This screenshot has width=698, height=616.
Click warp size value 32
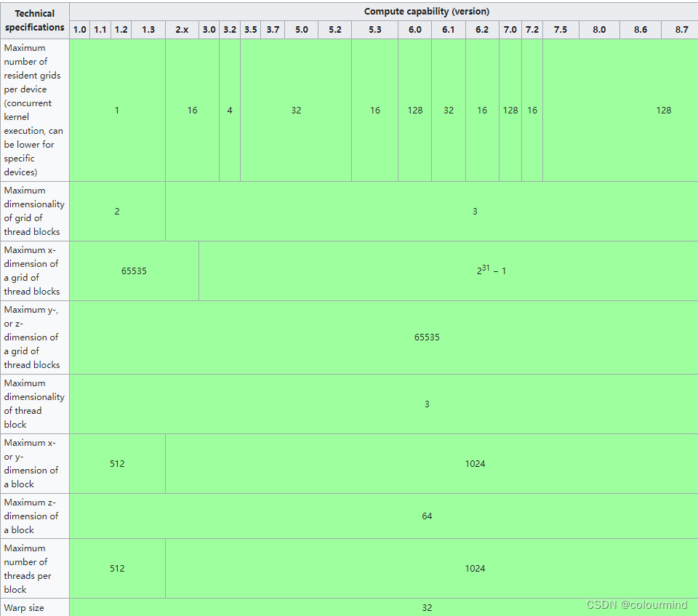coord(427,607)
